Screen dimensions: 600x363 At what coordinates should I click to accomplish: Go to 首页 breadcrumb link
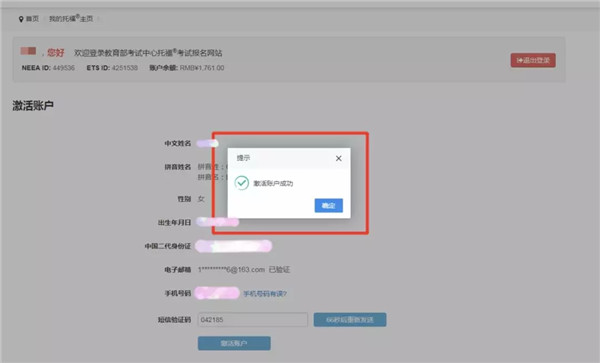[33, 19]
